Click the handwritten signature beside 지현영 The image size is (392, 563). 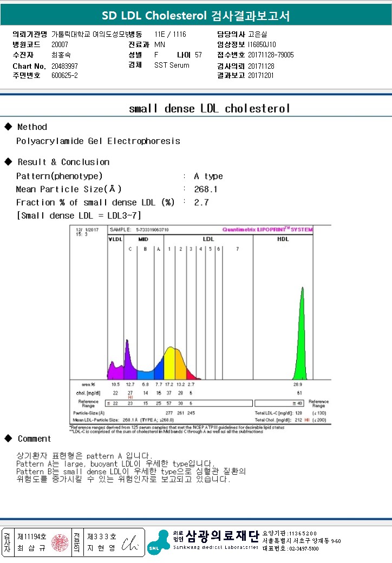(x=130, y=544)
